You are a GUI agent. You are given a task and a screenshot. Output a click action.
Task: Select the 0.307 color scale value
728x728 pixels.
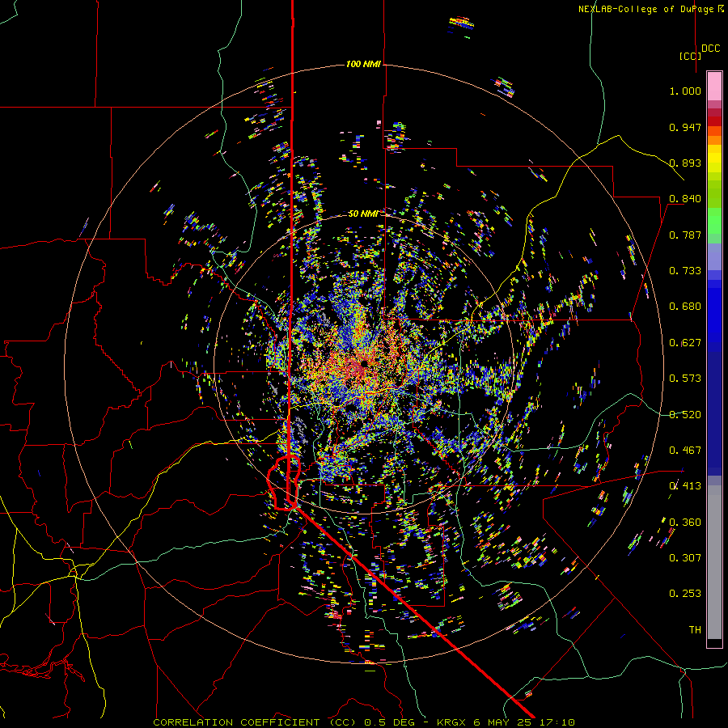[685, 558]
